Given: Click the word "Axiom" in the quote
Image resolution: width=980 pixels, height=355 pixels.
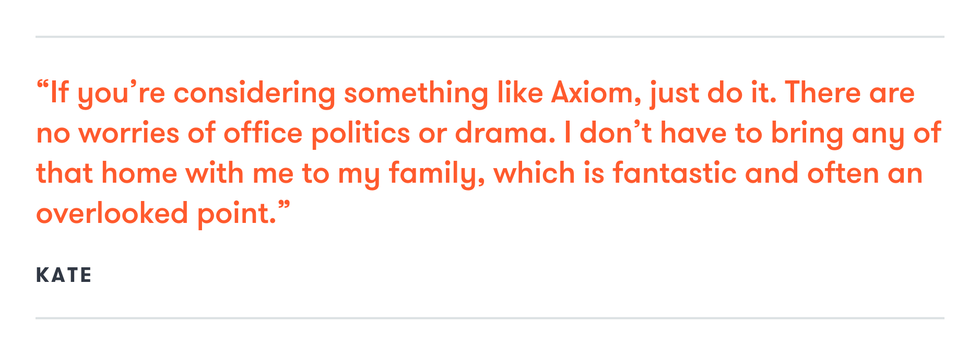Looking at the screenshot, I should tap(592, 93).
